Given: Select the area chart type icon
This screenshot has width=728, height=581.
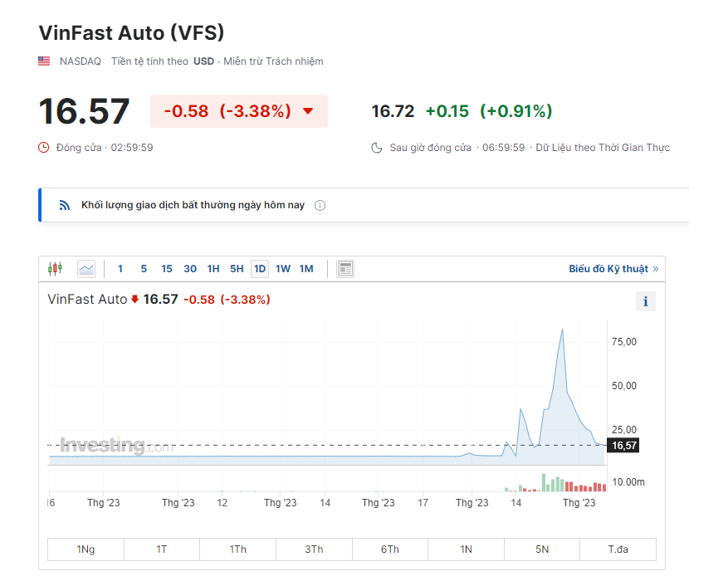Looking at the screenshot, I should tap(86, 268).
